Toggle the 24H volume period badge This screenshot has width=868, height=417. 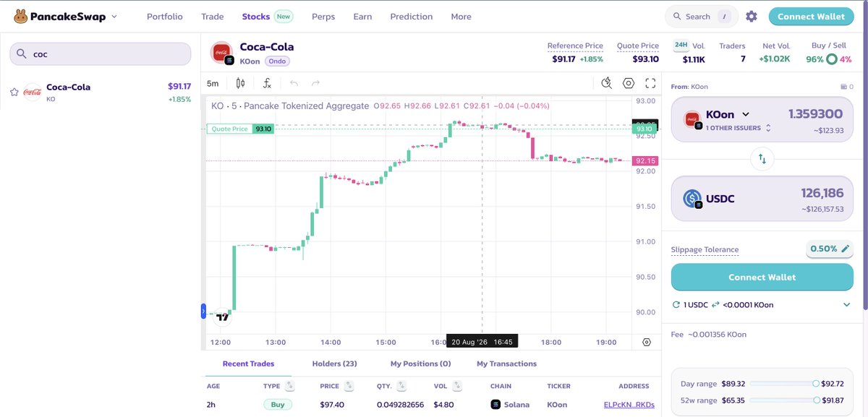(681, 45)
